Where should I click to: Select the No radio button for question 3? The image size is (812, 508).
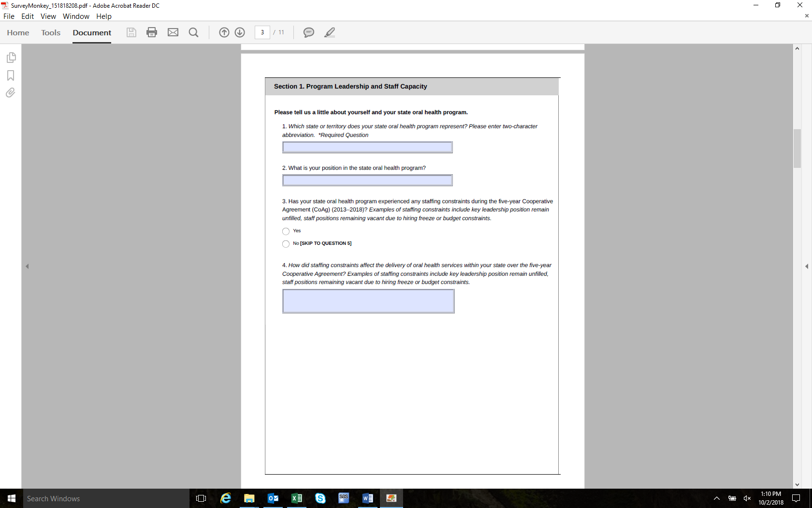pyautogui.click(x=286, y=244)
